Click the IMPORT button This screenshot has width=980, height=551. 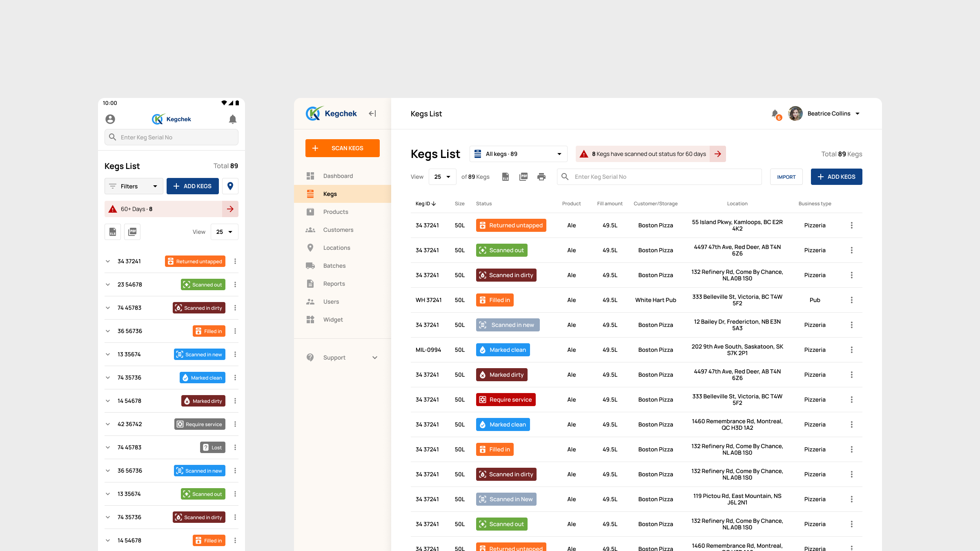point(786,177)
